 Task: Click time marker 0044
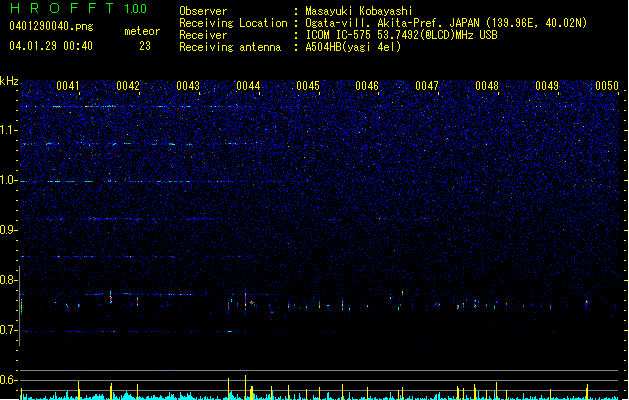coord(248,86)
